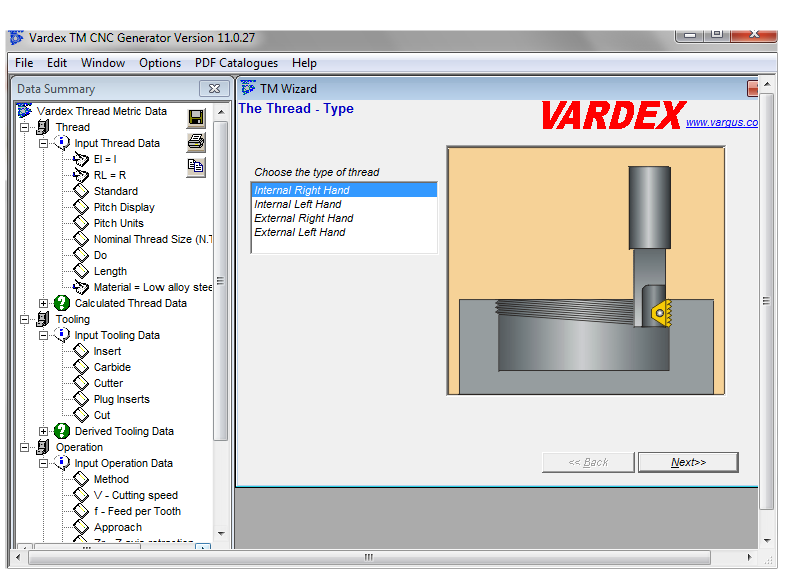Open the File menu
Image resolution: width=785 pixels, height=576 pixels.
click(24, 63)
